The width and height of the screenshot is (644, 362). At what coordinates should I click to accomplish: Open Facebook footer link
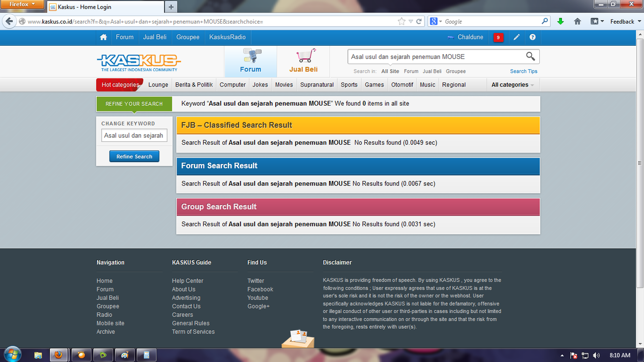click(260, 290)
